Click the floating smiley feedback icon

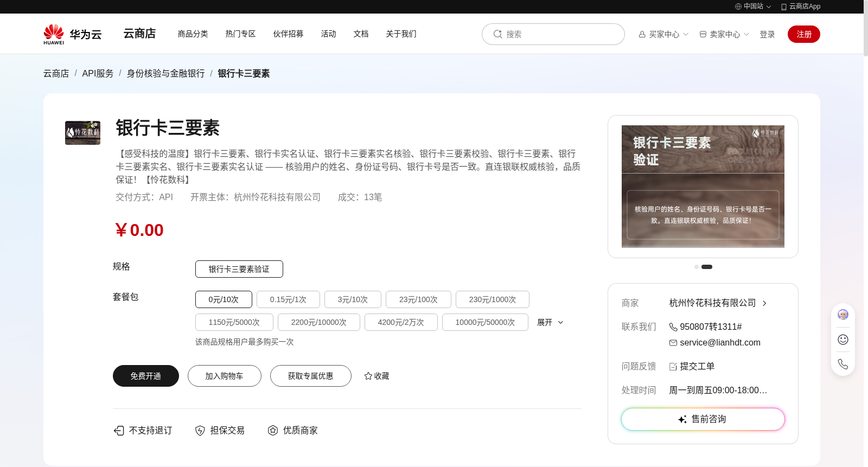(843, 340)
